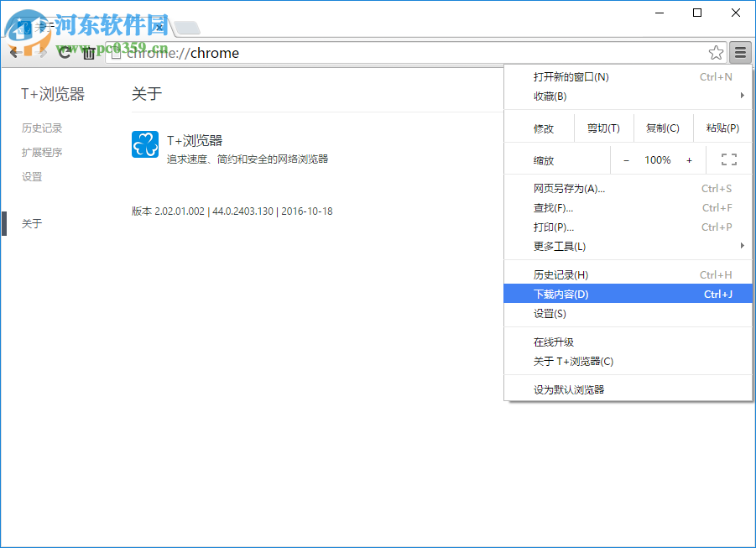Click the forward navigation arrow
The image size is (756, 548).
[x=39, y=52]
